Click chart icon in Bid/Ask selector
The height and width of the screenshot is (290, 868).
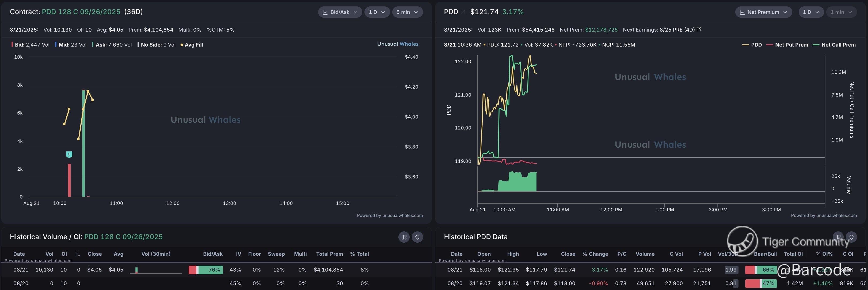coord(325,12)
